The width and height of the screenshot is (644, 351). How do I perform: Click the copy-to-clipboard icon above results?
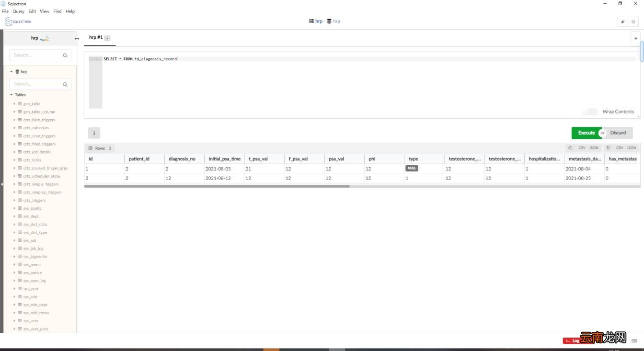(570, 148)
